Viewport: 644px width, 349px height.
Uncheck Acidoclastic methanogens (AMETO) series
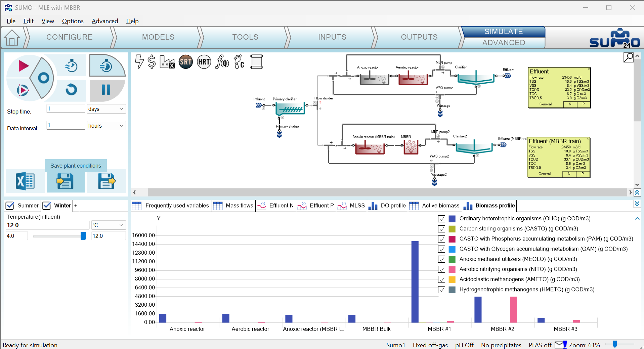pos(441,279)
